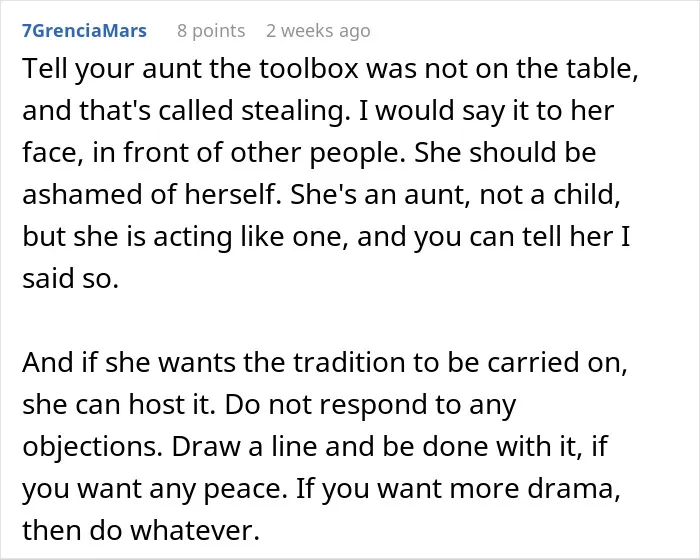Click the text then do whatever.

point(141,530)
